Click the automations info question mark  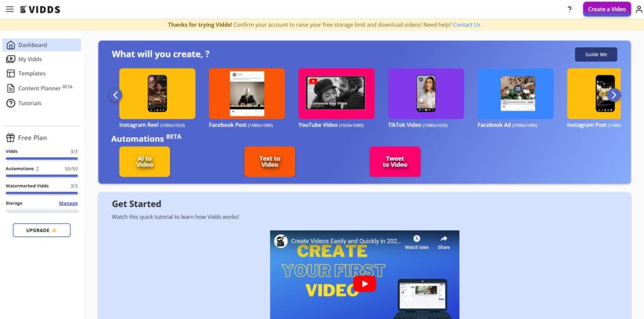pyautogui.click(x=37, y=169)
